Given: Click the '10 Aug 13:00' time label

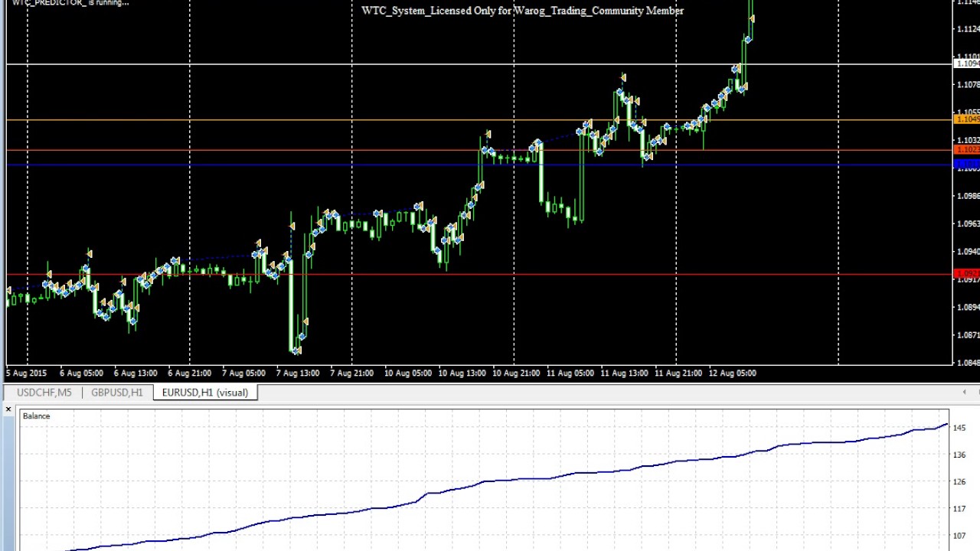Looking at the screenshot, I should point(462,373).
